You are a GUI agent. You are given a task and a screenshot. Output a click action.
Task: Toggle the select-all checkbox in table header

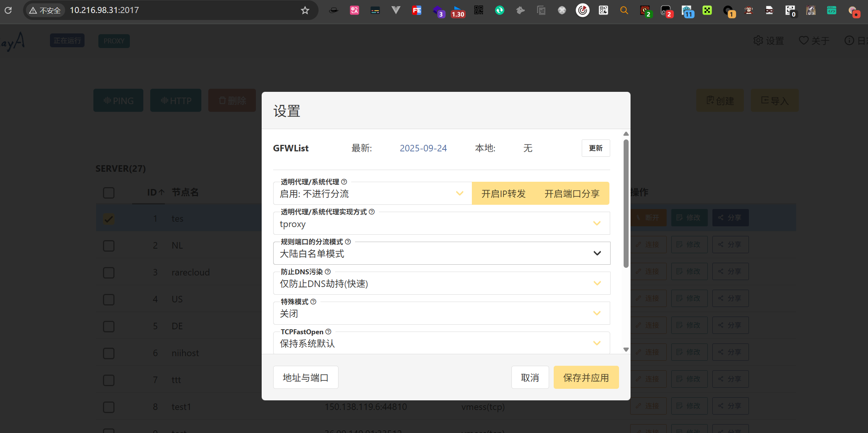[x=109, y=192]
